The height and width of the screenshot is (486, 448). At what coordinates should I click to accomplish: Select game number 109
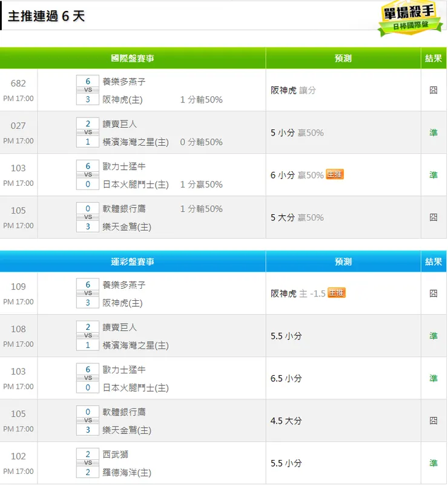[18, 286]
